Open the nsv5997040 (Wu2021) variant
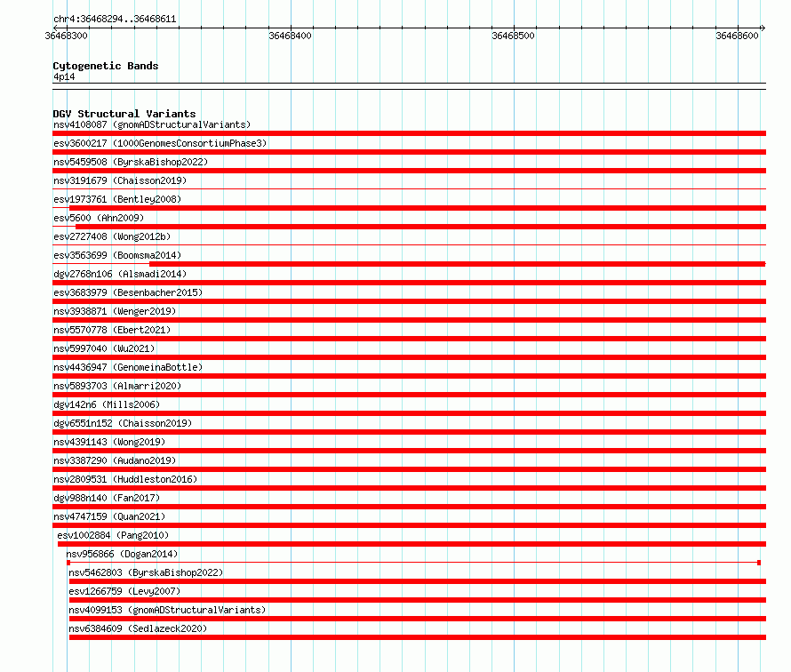Image resolution: width=791 pixels, height=672 pixels. (104, 348)
